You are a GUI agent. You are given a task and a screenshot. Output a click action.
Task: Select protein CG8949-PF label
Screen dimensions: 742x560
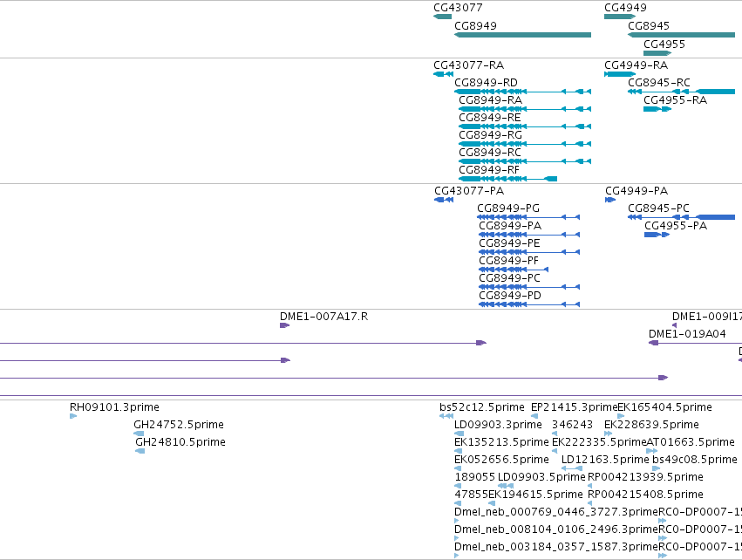pyautogui.click(x=508, y=261)
